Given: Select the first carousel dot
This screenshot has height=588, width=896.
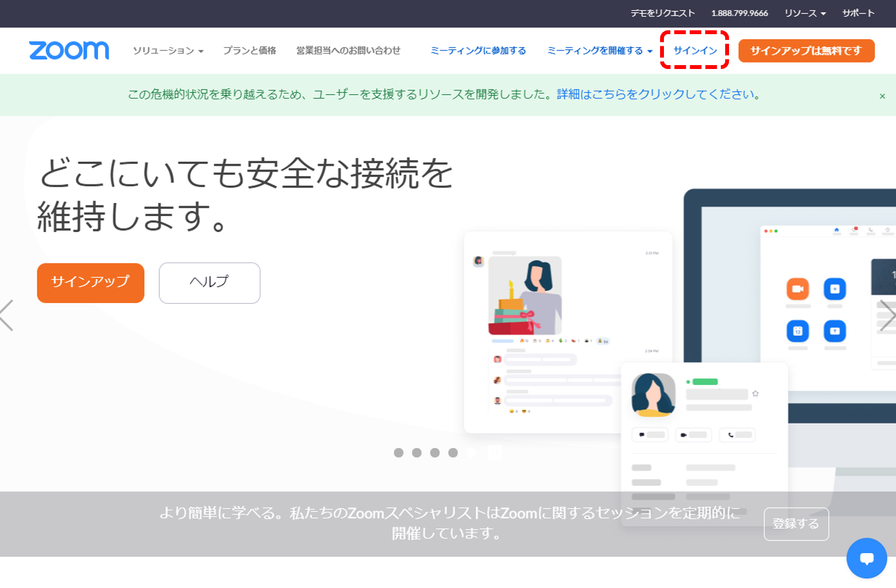Looking at the screenshot, I should point(398,453).
